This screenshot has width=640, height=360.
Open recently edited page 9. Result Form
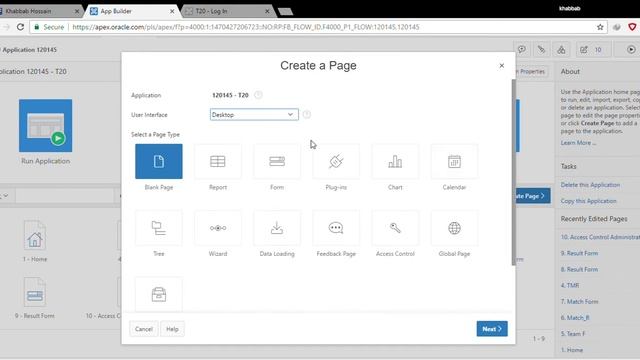[x=579, y=253]
